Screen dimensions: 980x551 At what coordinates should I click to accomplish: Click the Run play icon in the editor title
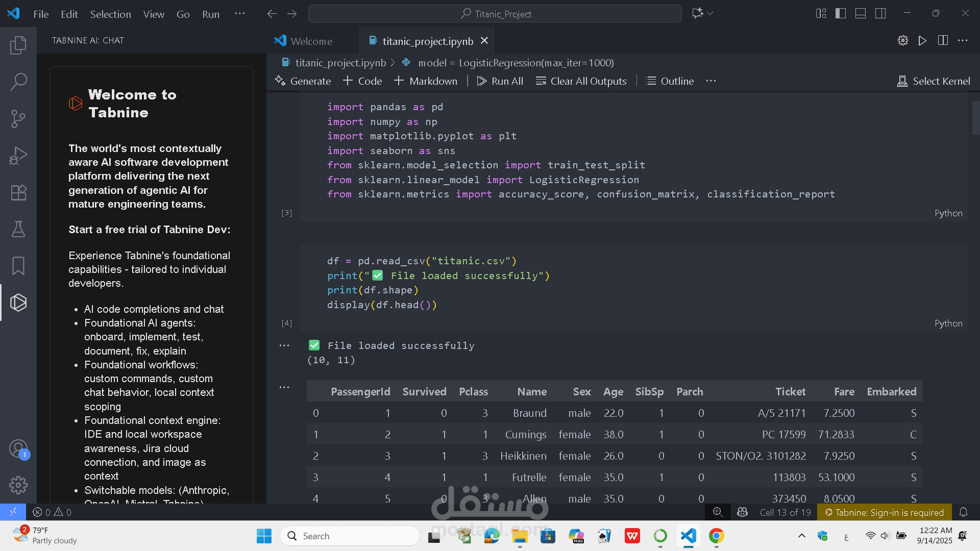pos(922,40)
